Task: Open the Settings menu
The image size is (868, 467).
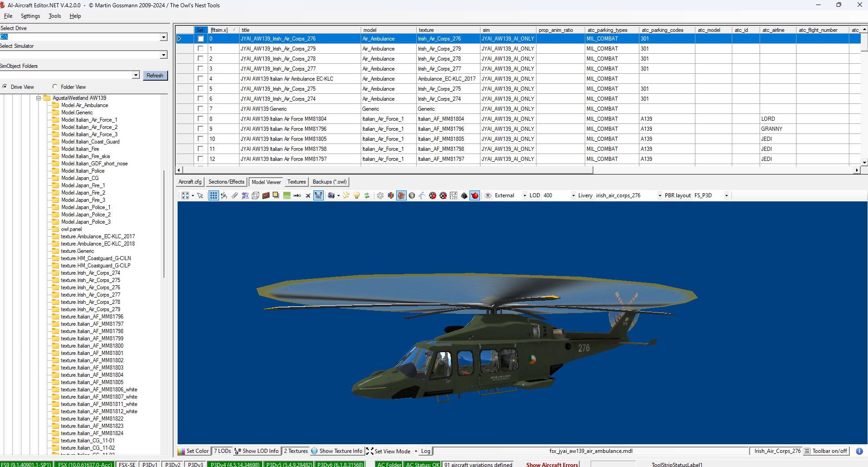Action: 31,16
